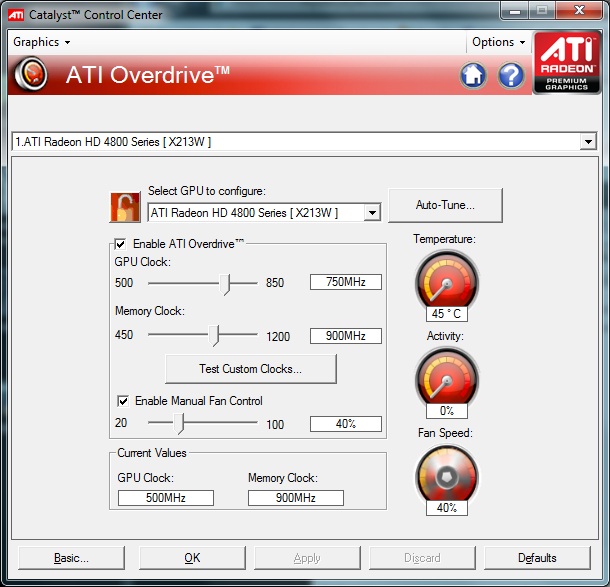Click the ATI Radeon Premium Graphics logo
Viewport: 610px width, 587px height.
point(567,63)
